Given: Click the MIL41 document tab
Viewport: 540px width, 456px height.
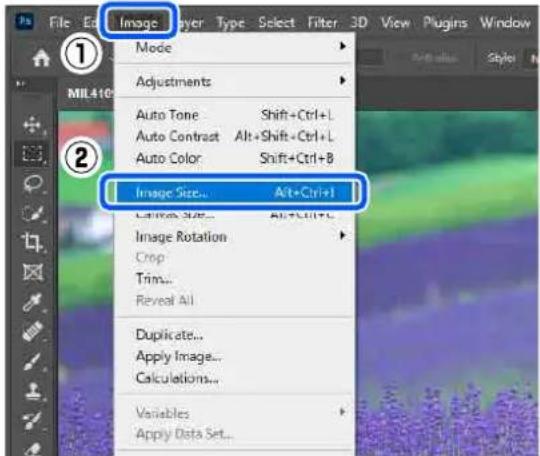Looking at the screenshot, I should point(90,93).
